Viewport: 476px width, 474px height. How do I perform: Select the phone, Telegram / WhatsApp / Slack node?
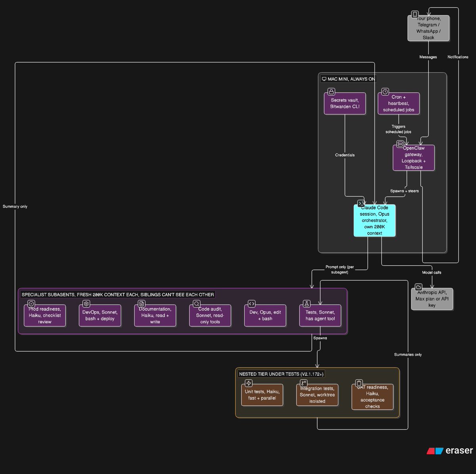click(x=428, y=28)
